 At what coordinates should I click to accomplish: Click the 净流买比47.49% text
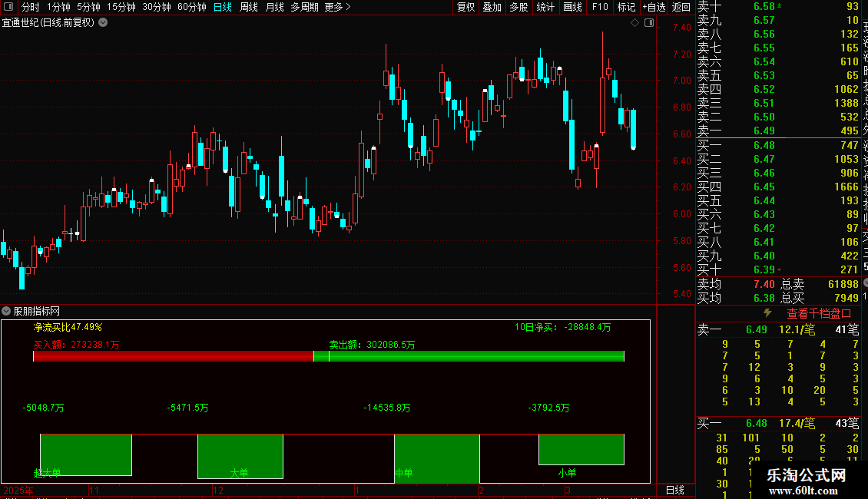point(68,328)
